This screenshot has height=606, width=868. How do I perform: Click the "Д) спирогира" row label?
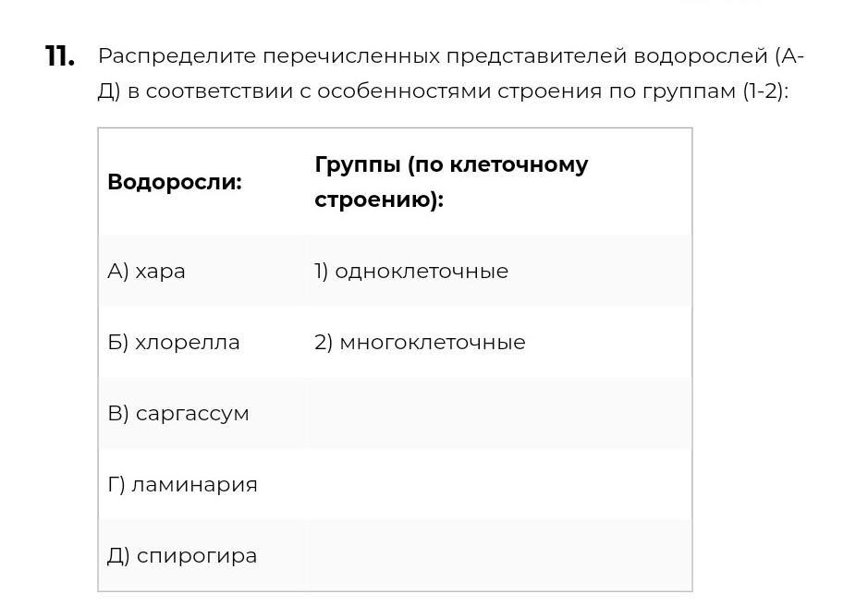[182, 556]
